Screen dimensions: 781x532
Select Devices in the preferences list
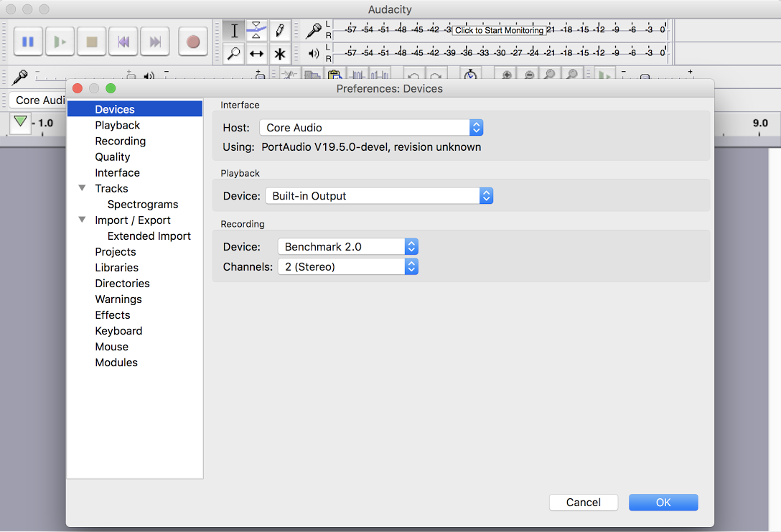(x=134, y=109)
